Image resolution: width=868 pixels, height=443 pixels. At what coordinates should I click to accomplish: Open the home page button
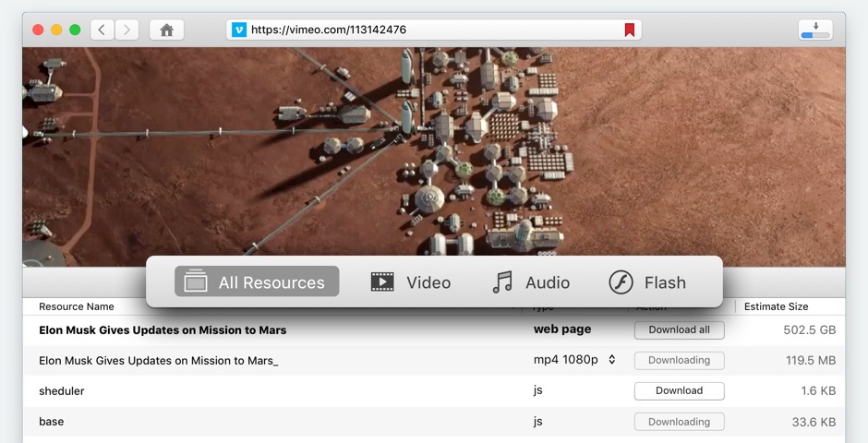click(x=166, y=30)
